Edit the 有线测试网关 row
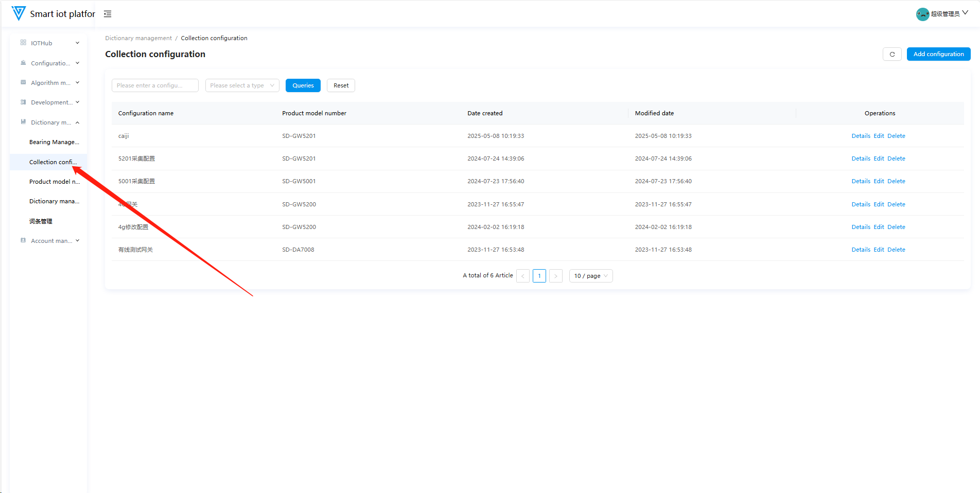Screen dimensions: 980x493 click(x=879, y=250)
